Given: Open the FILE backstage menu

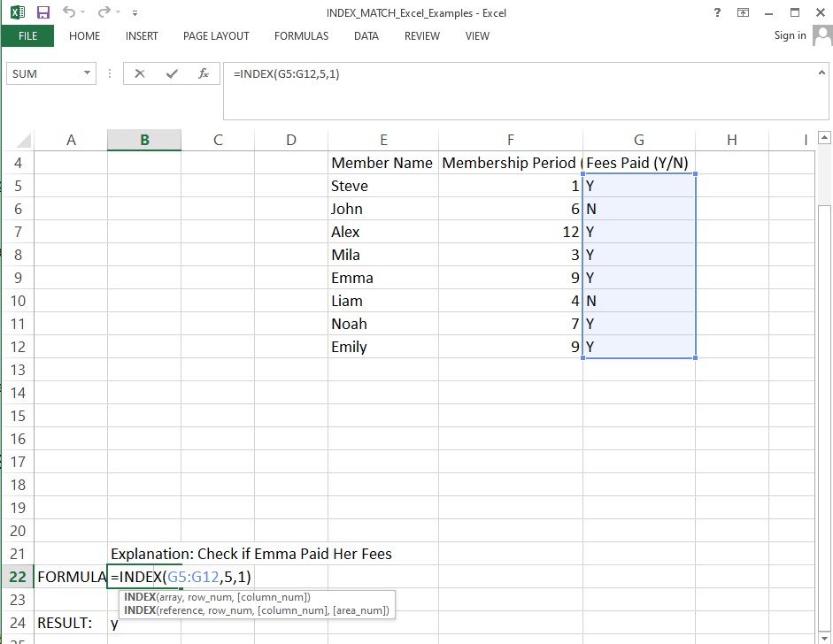Looking at the screenshot, I should [x=27, y=36].
